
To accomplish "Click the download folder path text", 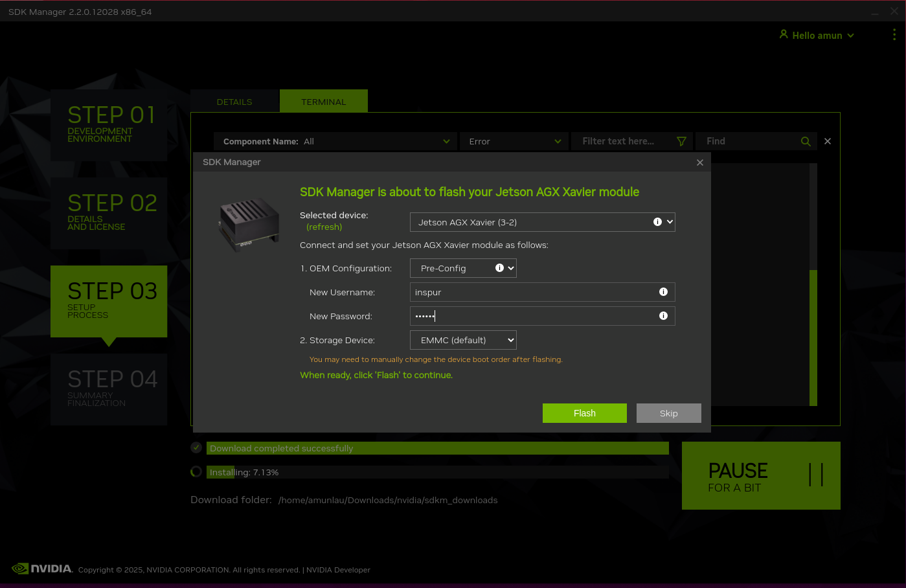I will (x=388, y=500).
